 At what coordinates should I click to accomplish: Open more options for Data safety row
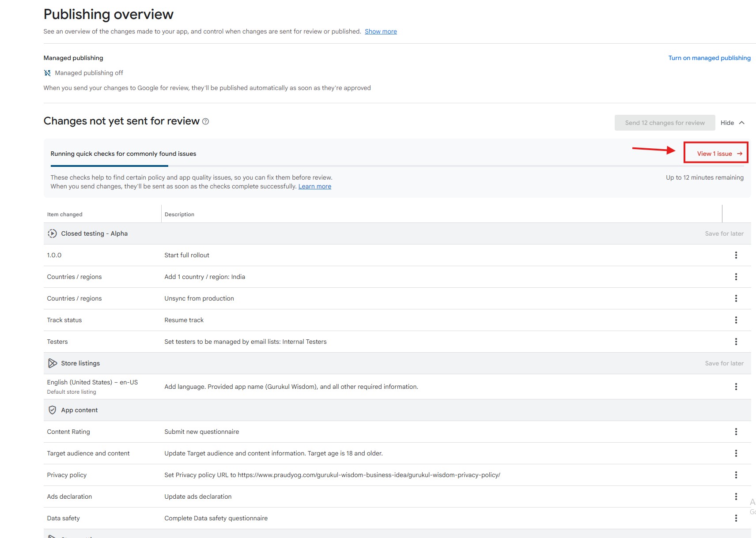pyautogui.click(x=736, y=518)
